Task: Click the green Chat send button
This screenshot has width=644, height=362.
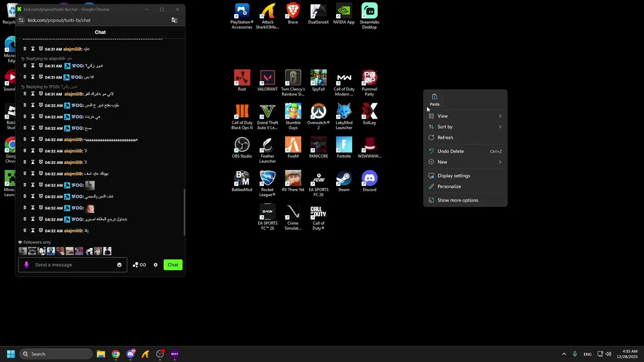Action: coord(173,265)
